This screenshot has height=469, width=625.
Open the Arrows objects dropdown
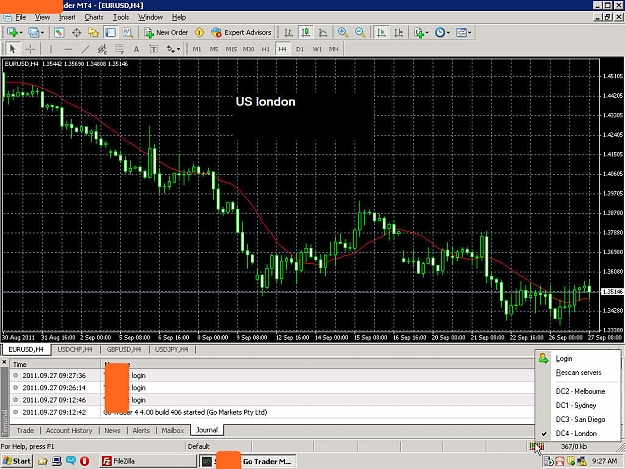pos(173,49)
